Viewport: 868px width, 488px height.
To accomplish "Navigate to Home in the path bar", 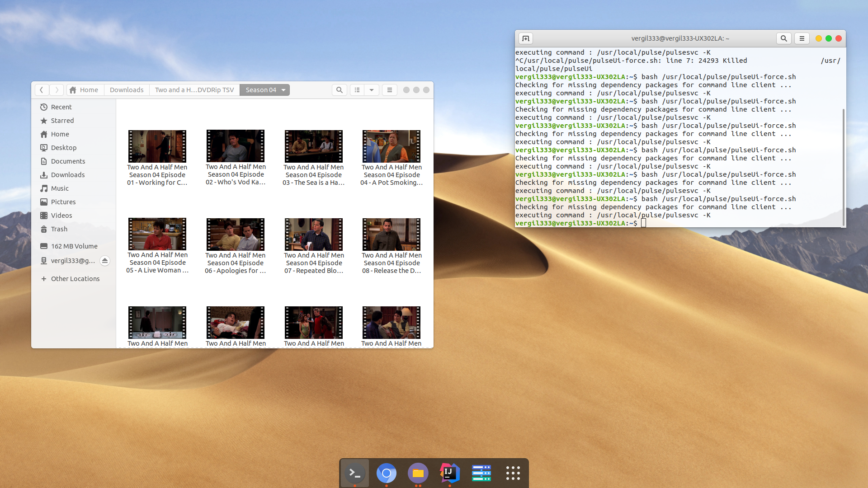I will pyautogui.click(x=84, y=90).
